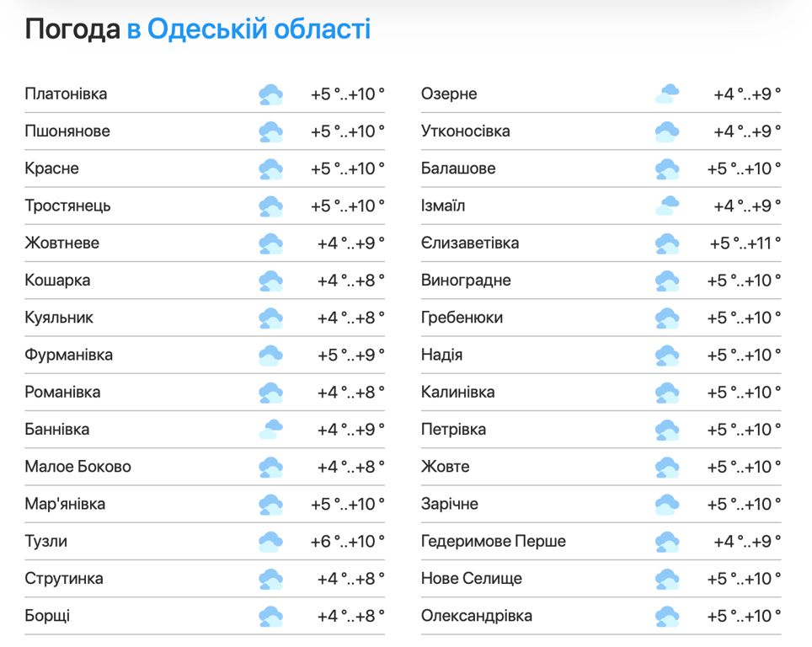Click the +5°..+11° temperature for Єлизаветівка
The height and width of the screenshot is (647, 812).
[745, 243]
